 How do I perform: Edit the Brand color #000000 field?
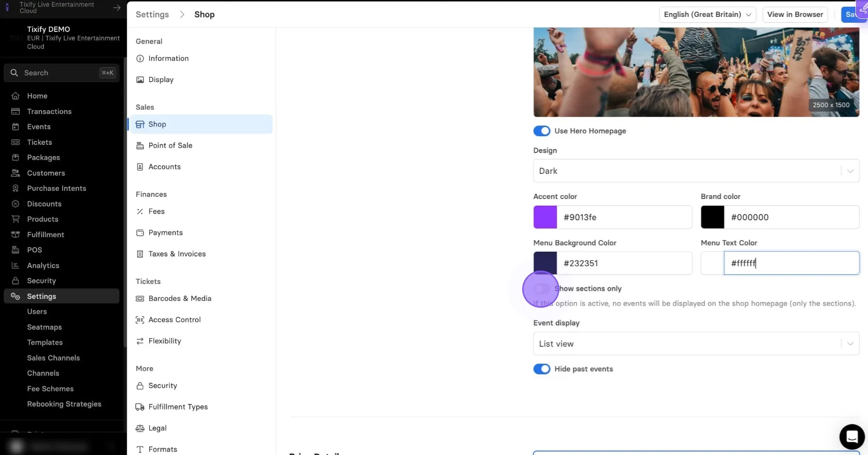(x=792, y=217)
